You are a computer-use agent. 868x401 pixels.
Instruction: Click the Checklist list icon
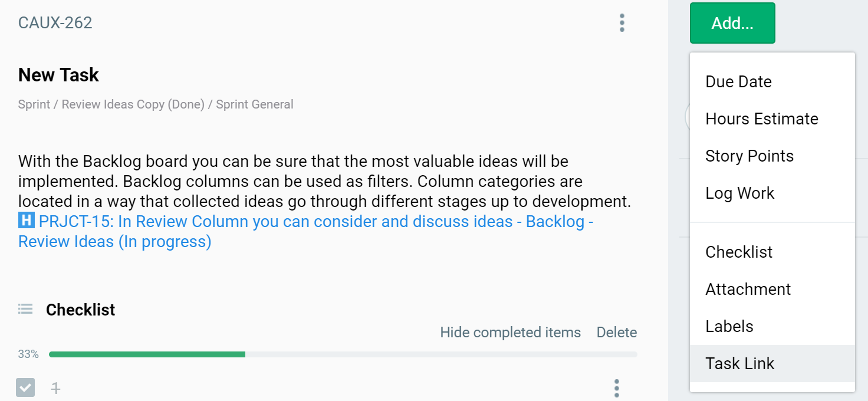click(25, 309)
